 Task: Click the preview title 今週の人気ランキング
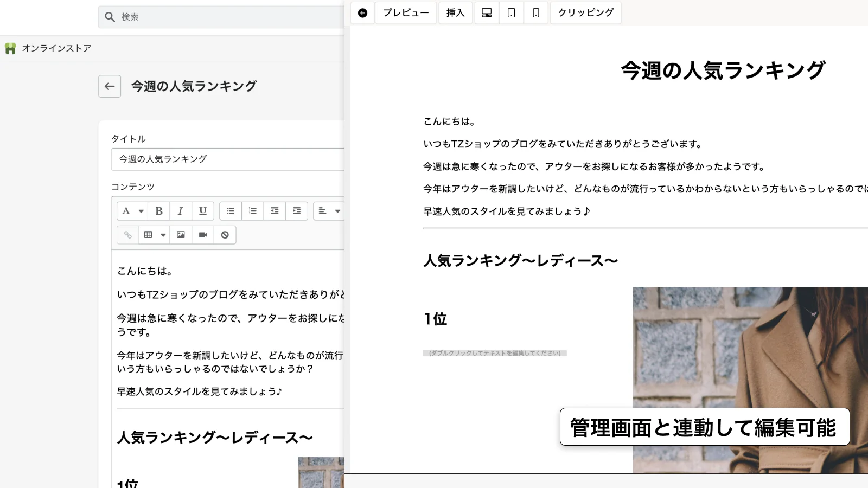724,70
